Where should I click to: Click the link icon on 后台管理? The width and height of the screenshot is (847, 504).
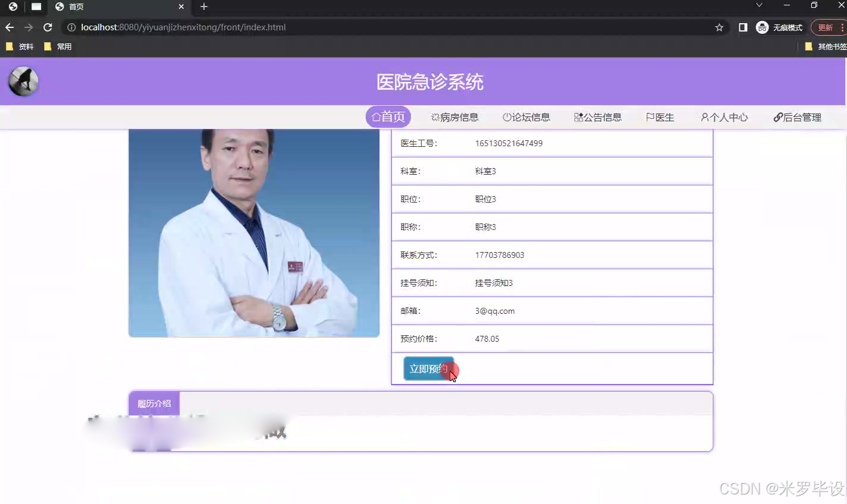(x=777, y=117)
